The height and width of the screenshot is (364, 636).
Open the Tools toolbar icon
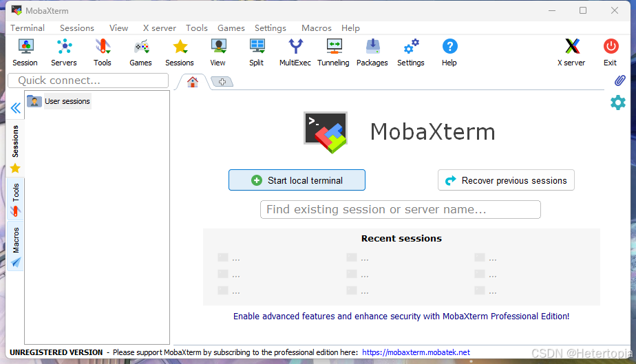tap(102, 52)
